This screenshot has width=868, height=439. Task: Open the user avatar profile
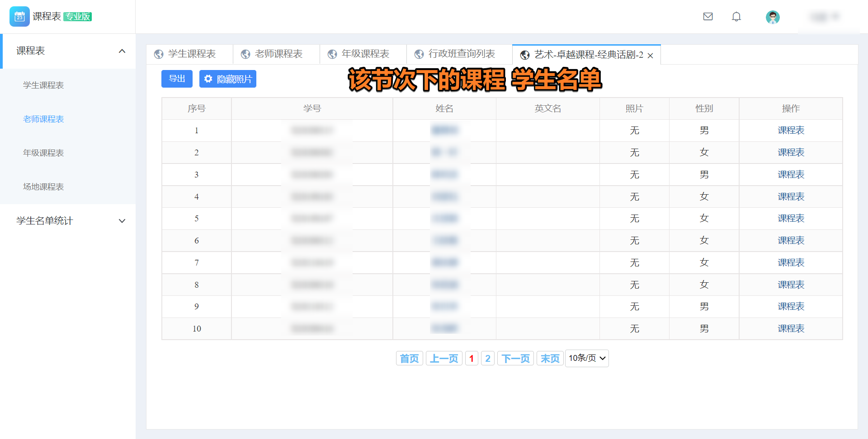pos(773,17)
